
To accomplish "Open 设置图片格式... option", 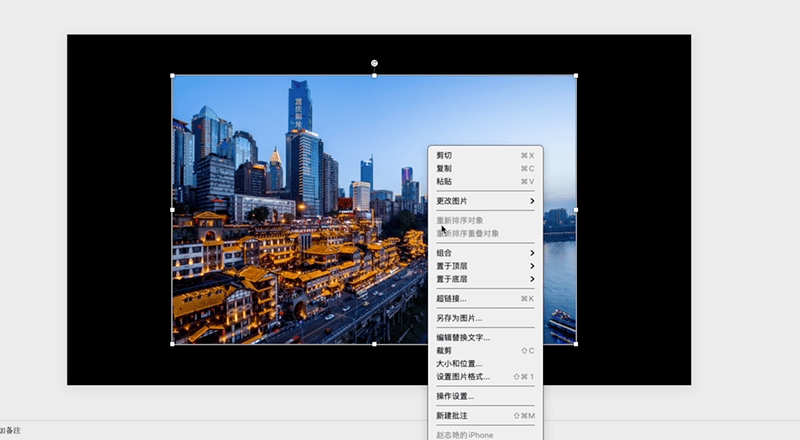I will click(485, 377).
